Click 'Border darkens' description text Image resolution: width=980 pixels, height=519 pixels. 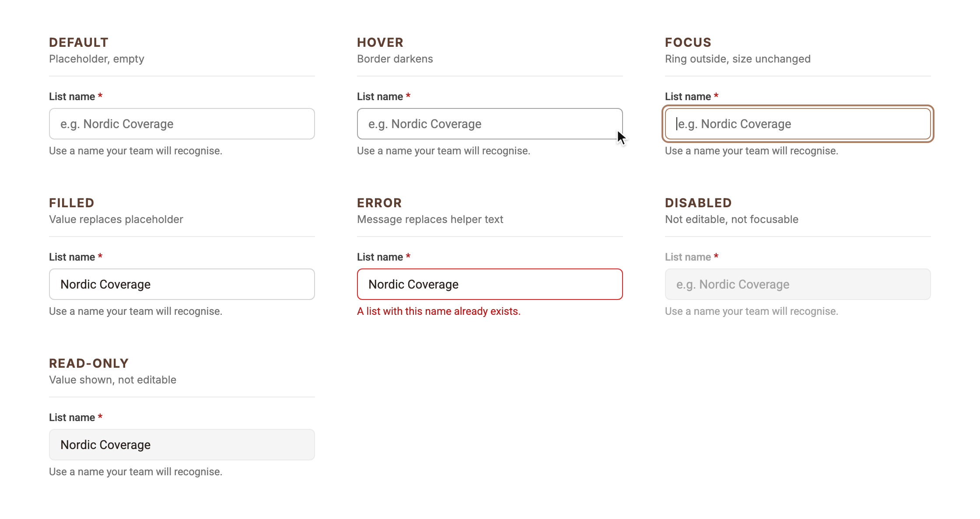click(395, 59)
